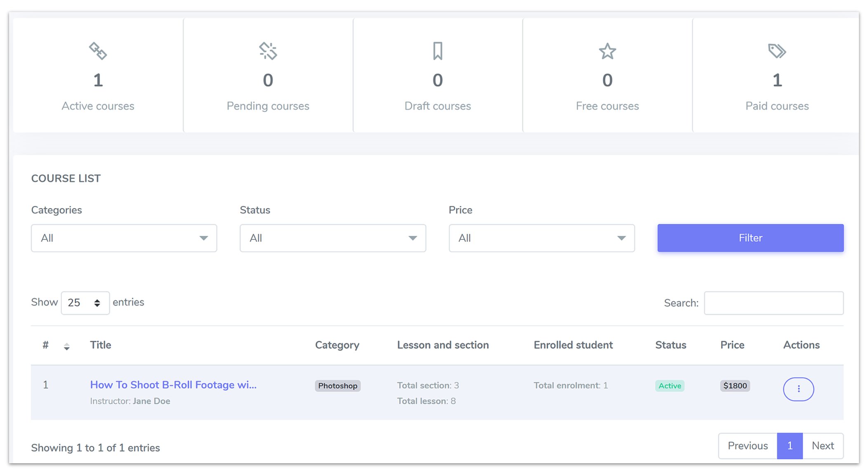Sort table by the # column arrows
The image size is (868, 476).
tap(66, 346)
